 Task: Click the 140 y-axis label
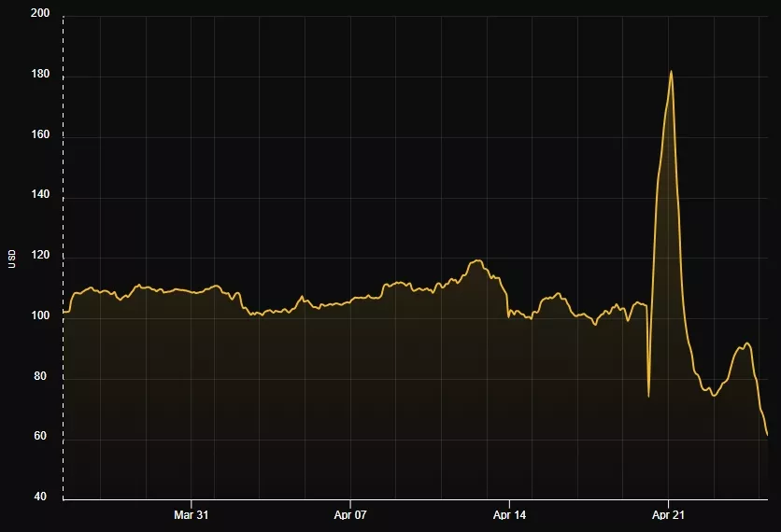[40, 194]
